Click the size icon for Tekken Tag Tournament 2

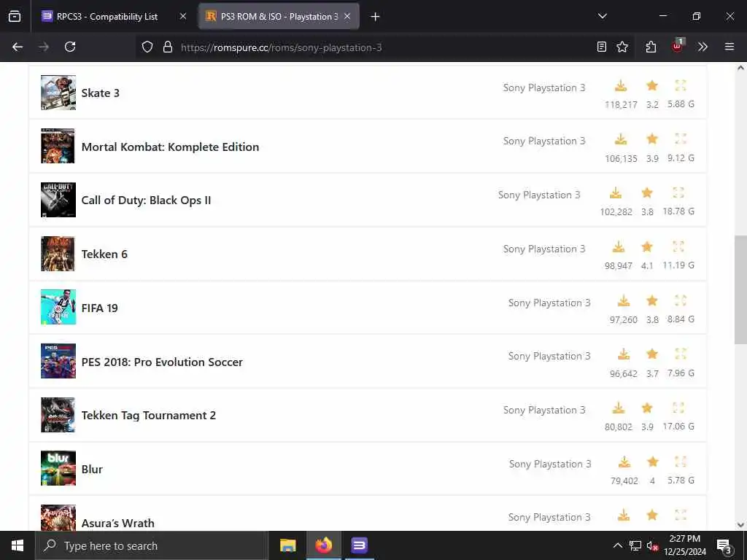(678, 408)
